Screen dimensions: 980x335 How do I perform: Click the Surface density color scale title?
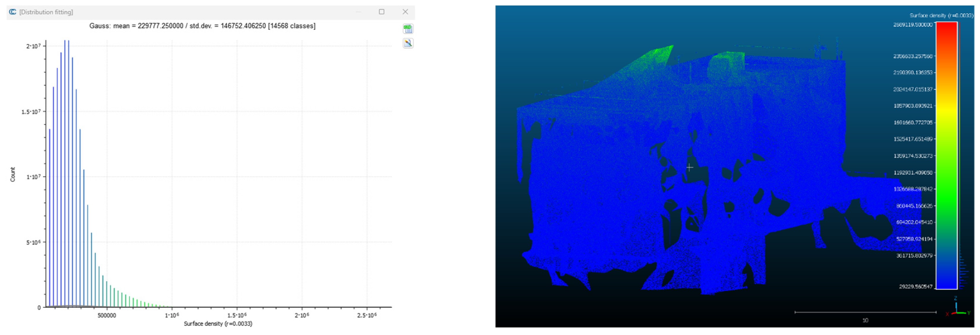tap(941, 15)
